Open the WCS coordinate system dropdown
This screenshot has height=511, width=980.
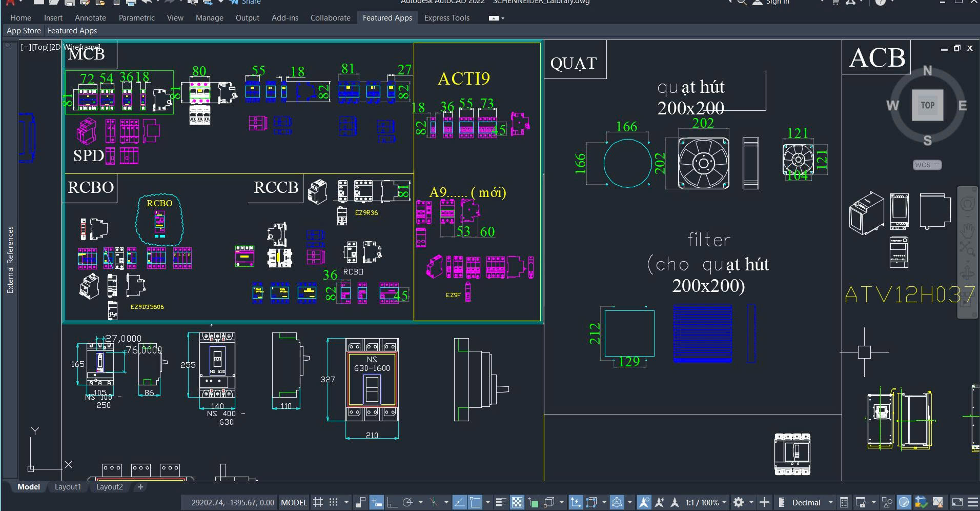[x=927, y=165]
